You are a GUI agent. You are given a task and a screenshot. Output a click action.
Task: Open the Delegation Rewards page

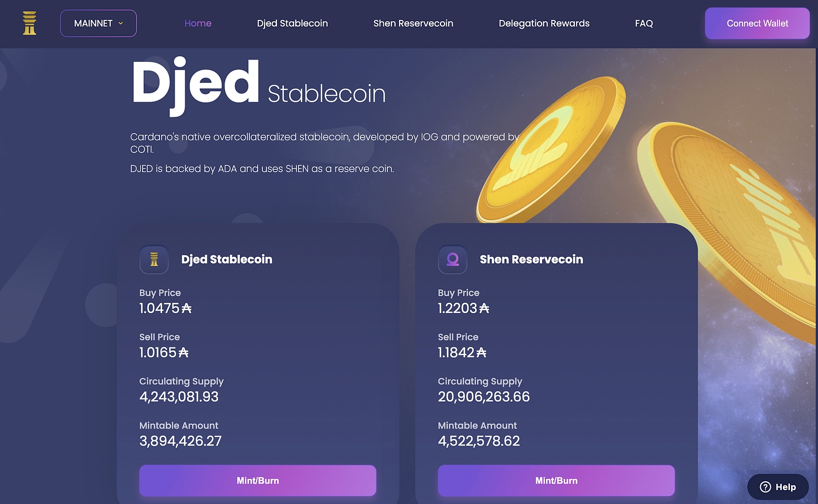click(x=544, y=23)
